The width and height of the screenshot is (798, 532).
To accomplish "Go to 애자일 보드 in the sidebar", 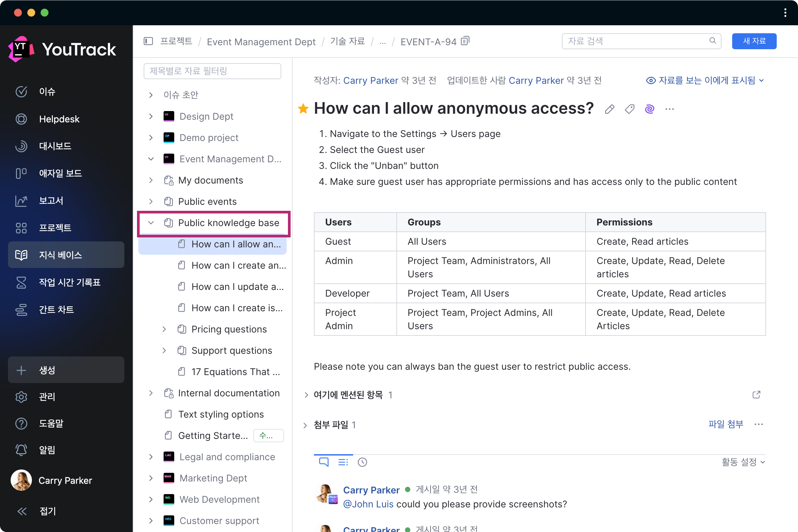I will coord(60,173).
